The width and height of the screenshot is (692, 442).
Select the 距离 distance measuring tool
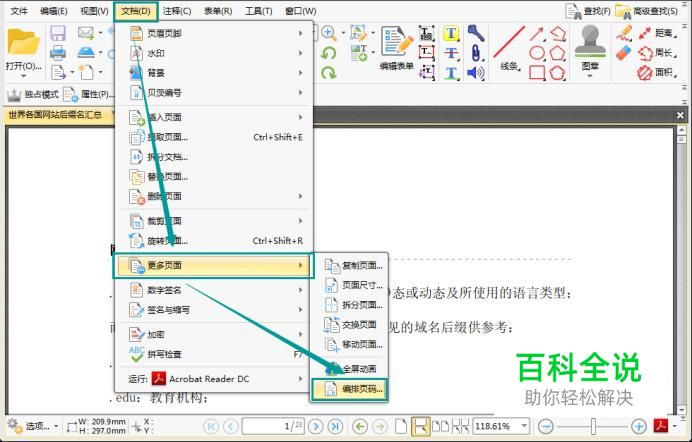click(x=657, y=33)
